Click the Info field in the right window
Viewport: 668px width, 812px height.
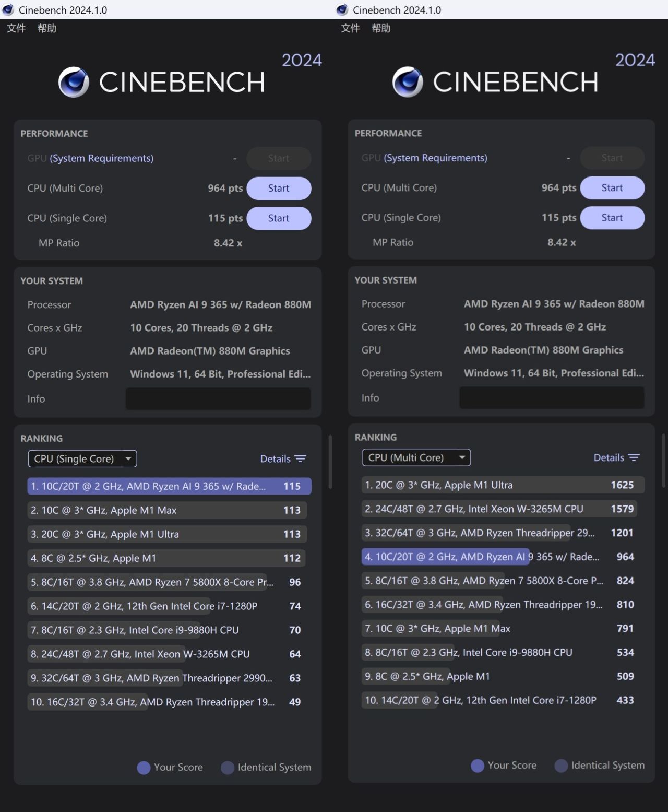tap(552, 398)
